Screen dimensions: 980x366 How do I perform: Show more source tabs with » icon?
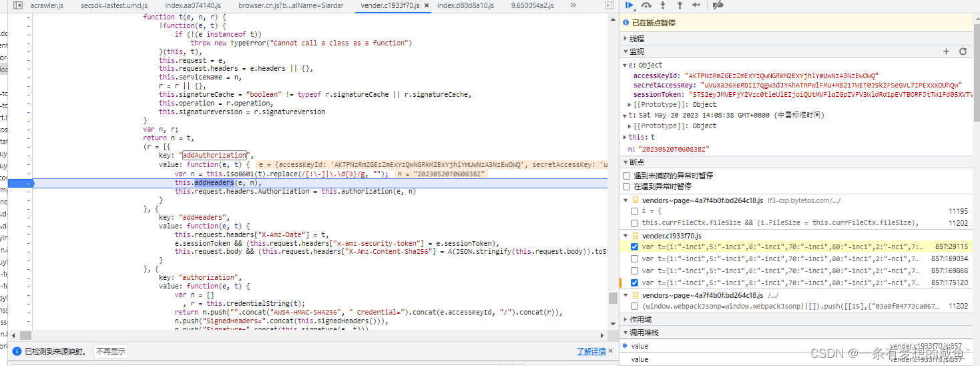(573, 5)
